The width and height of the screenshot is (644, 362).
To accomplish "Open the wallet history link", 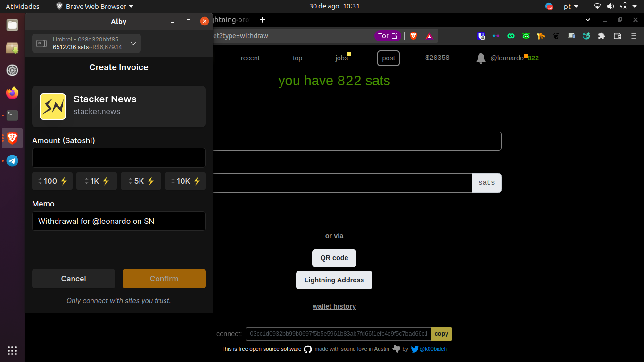I will point(334,306).
